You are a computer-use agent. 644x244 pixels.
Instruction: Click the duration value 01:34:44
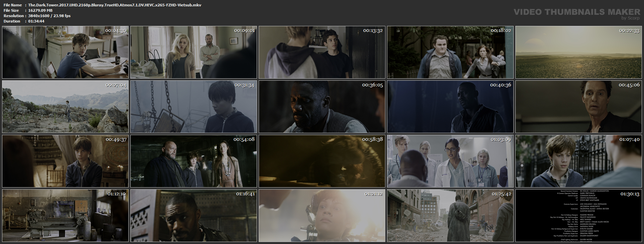(x=36, y=21)
